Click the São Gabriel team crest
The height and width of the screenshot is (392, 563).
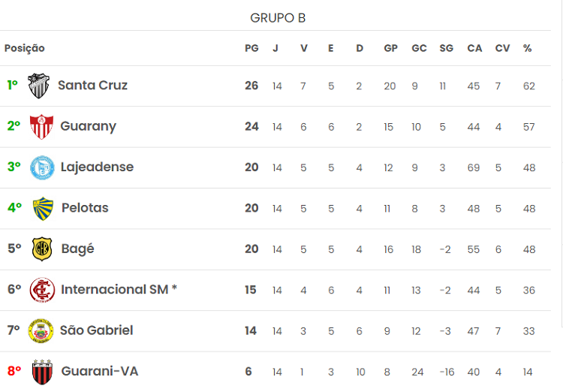41,330
